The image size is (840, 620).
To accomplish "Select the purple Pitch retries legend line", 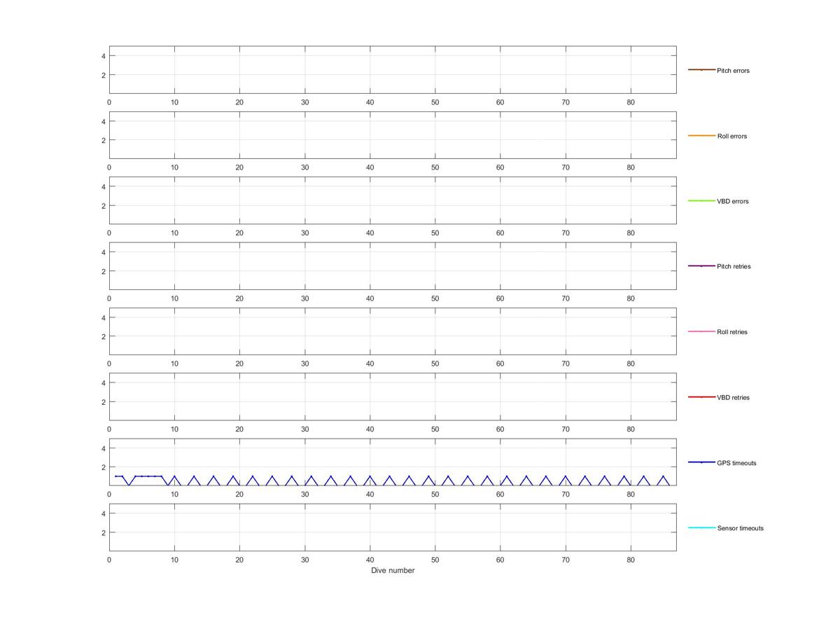I will pos(701,266).
